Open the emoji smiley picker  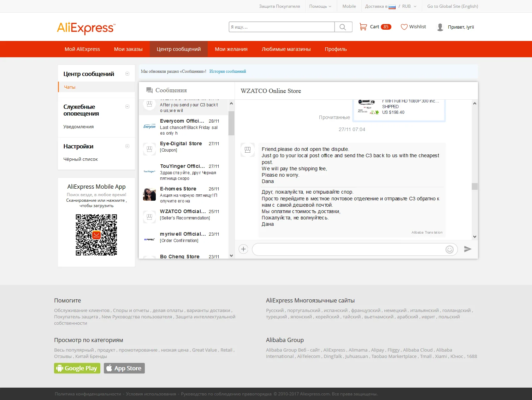coord(449,249)
